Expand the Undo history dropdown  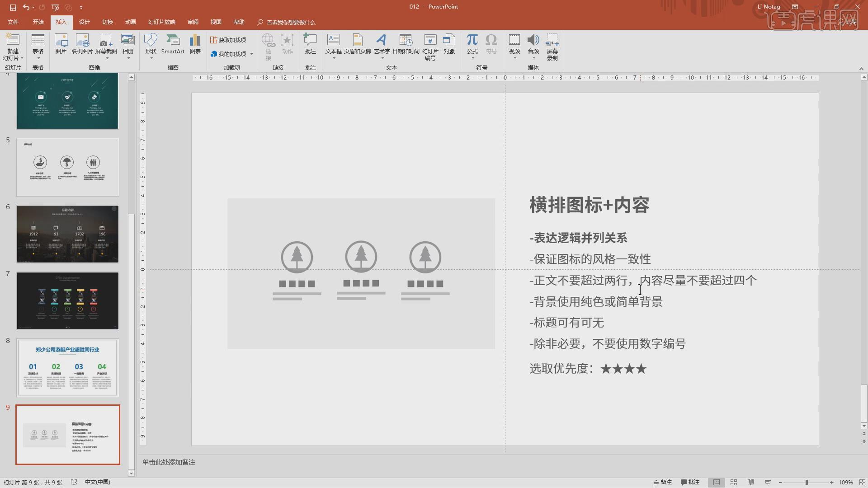click(x=33, y=7)
